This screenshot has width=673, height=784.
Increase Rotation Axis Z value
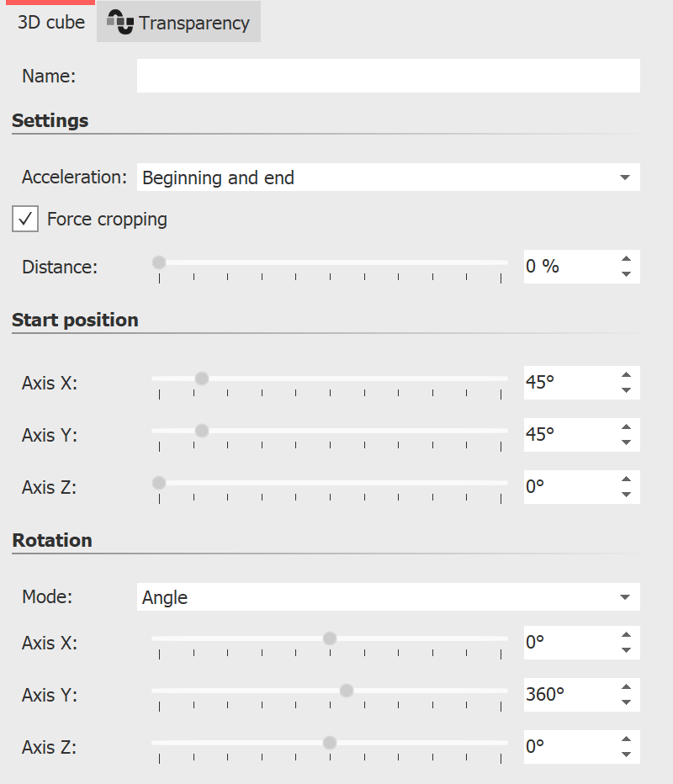(x=625, y=739)
